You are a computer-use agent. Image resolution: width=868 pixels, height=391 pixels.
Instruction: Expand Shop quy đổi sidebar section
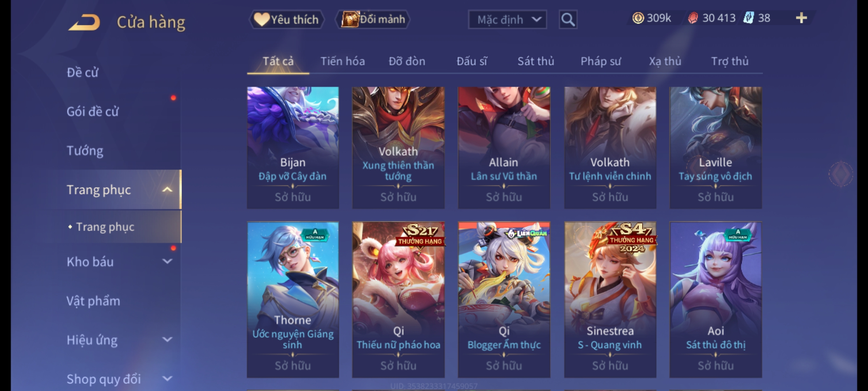(x=167, y=379)
